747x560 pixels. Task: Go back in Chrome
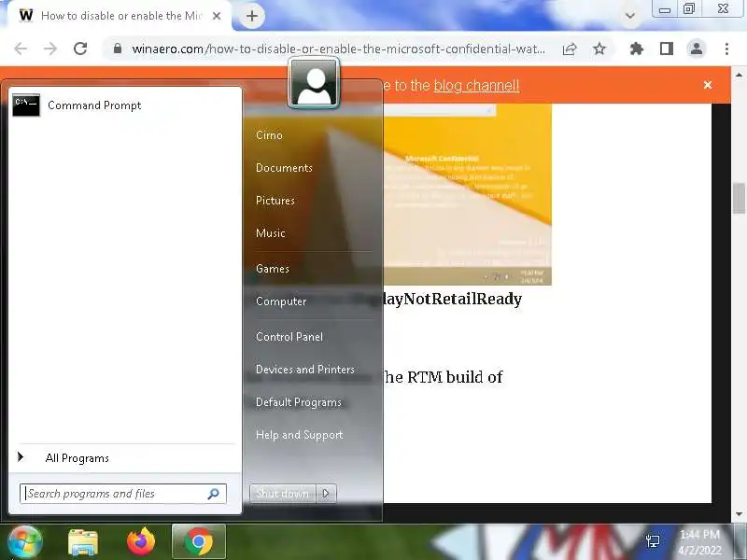click(21, 49)
